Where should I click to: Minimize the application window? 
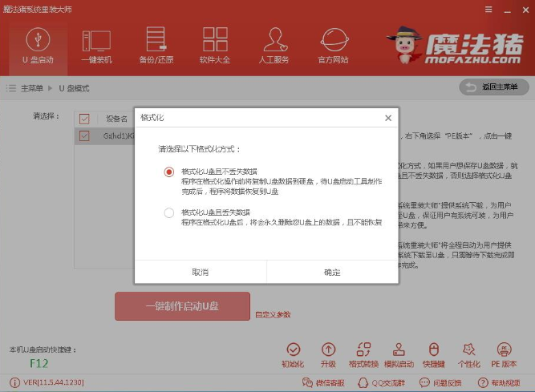508,10
